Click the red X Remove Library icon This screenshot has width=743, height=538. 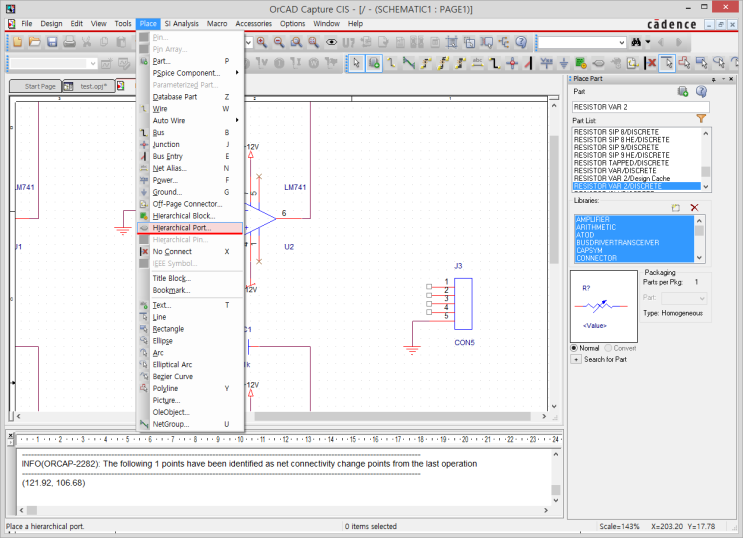(694, 208)
